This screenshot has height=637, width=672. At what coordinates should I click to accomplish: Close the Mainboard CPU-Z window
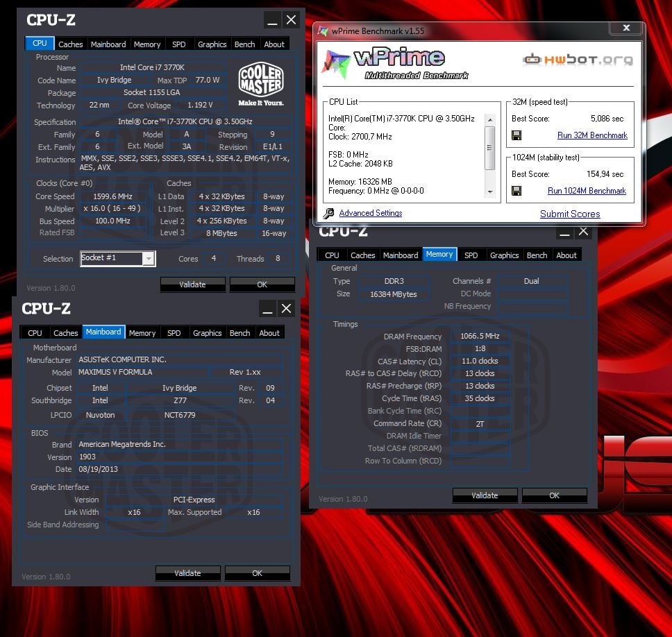(286, 308)
